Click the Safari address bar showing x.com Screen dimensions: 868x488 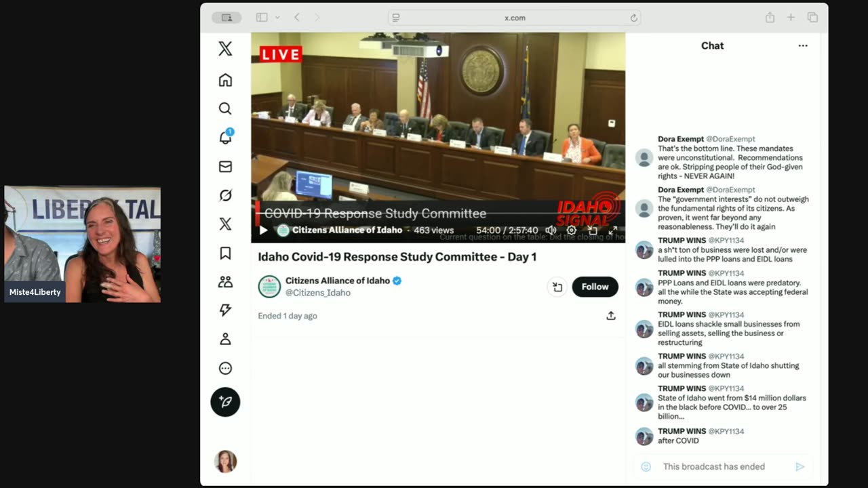tap(515, 18)
